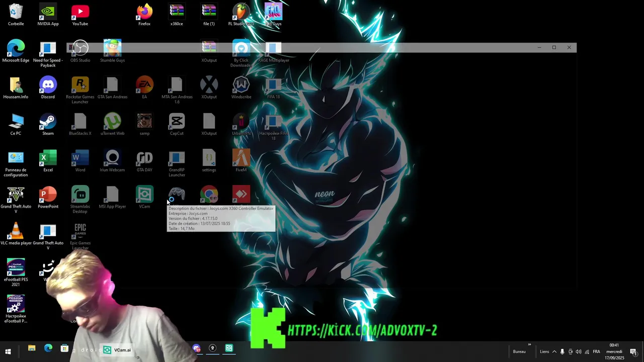Launch Stumble Guys from the desktop

[x=112, y=51]
